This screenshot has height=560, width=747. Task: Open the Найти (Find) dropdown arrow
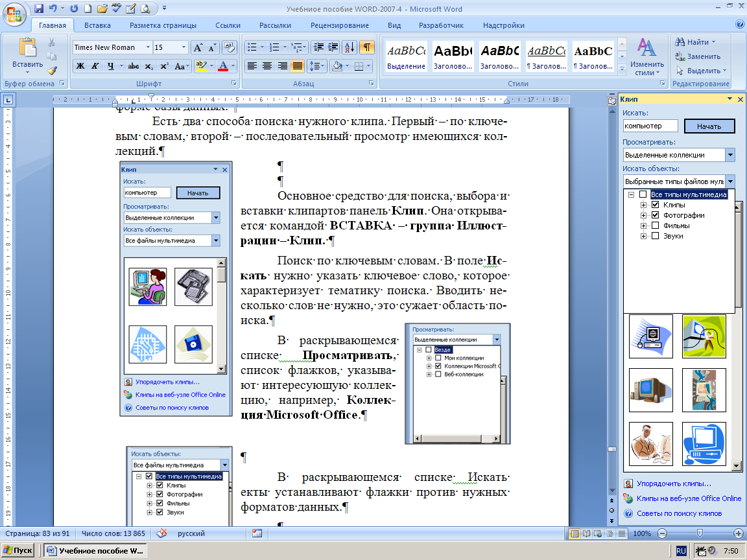[x=713, y=42]
